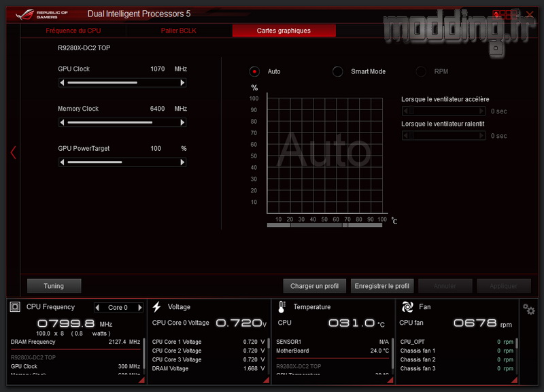
Task: Click the Memory Clock value 6400
Action: click(158, 109)
